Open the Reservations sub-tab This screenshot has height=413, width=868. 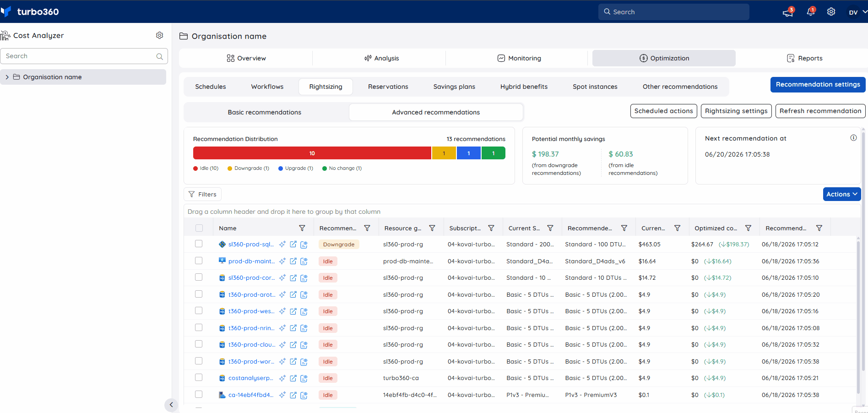pos(388,87)
